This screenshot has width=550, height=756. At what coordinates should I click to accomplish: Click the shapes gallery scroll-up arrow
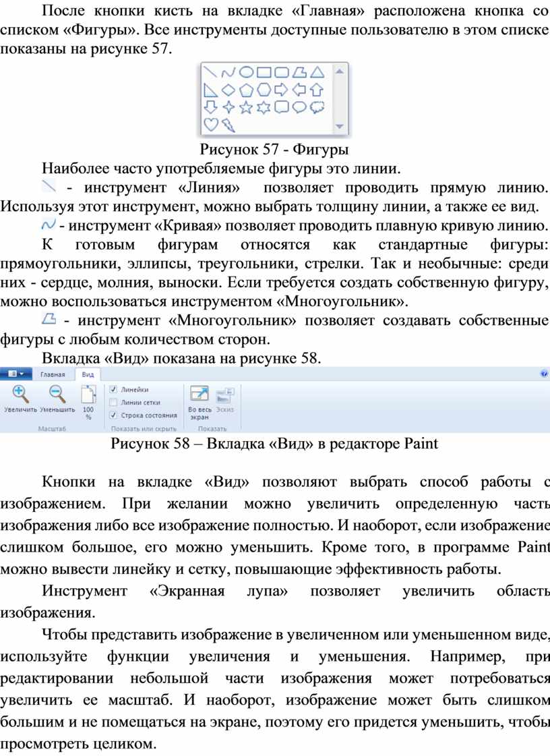[x=340, y=71]
